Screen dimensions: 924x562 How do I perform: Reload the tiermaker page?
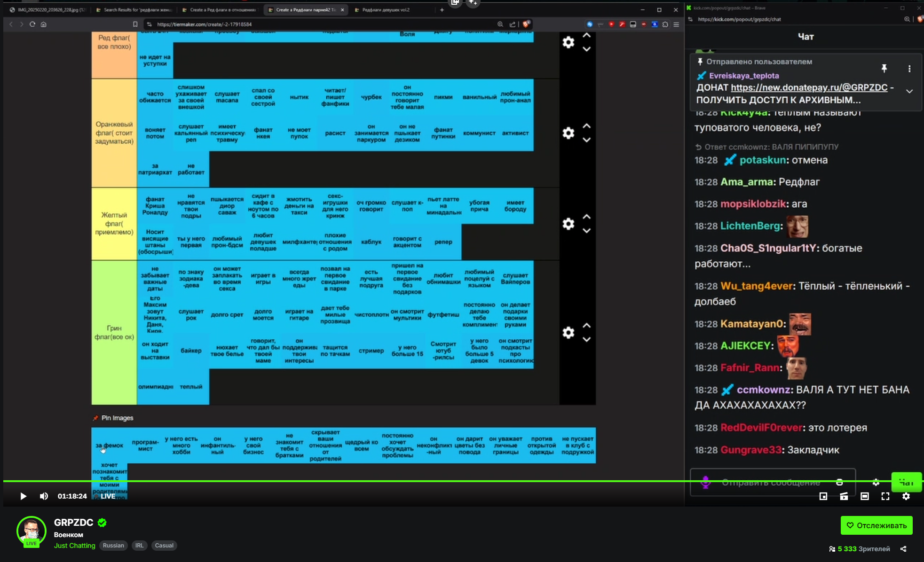tap(32, 24)
